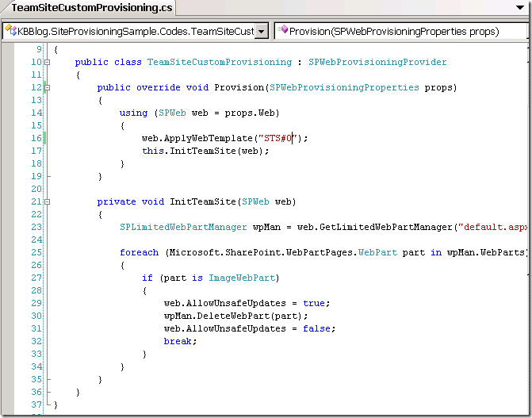The width and height of the screenshot is (532, 418).
Task: Click the class icon in the type combo
Action: pyautogui.click(x=10, y=30)
